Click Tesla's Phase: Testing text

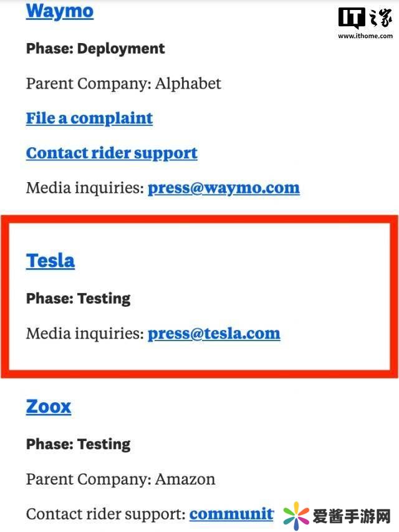[79, 299]
